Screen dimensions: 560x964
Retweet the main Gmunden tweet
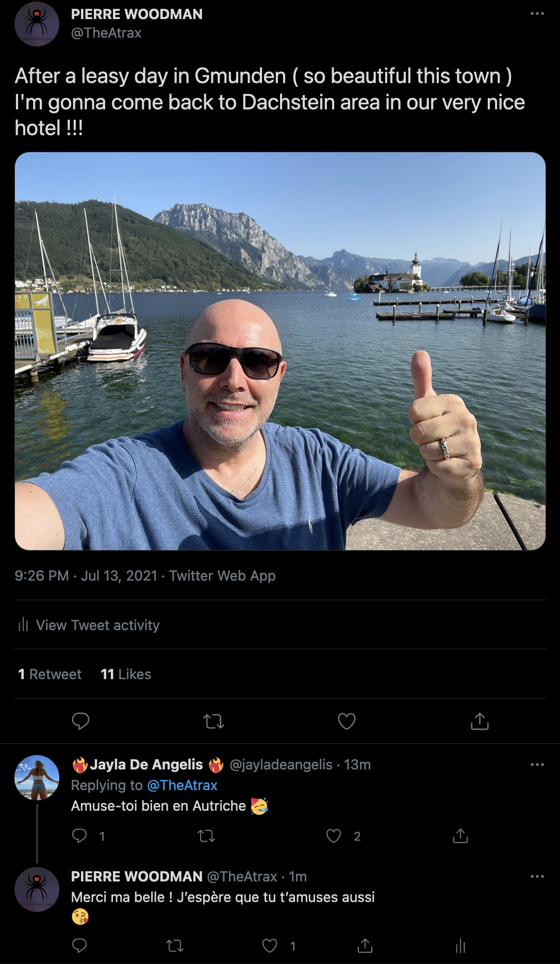pos(213,721)
